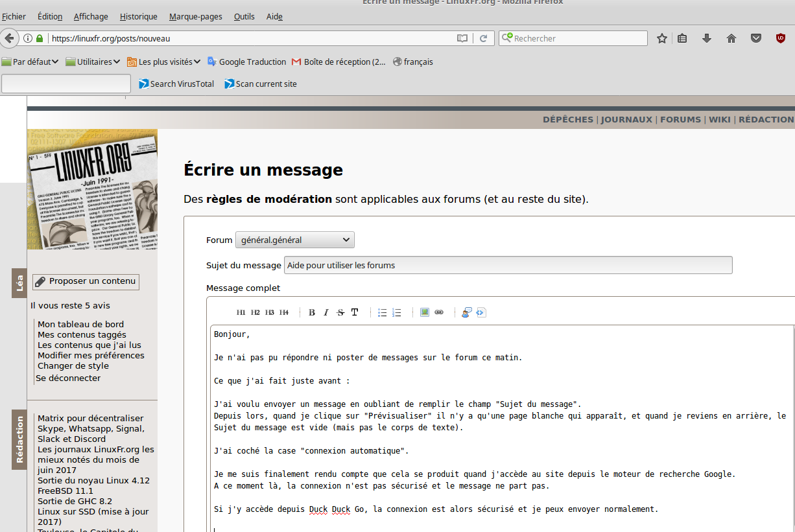This screenshot has width=795, height=532.
Task: Apply strikethrough formatting in message editor
Action: click(340, 312)
